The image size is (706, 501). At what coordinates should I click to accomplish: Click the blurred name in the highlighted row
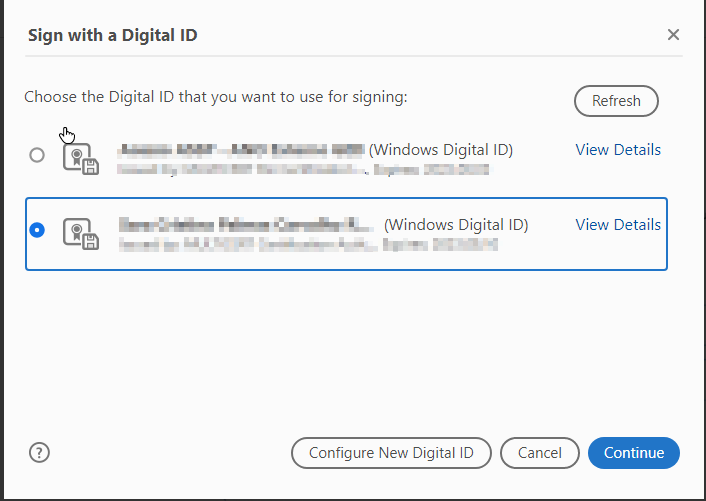(x=246, y=225)
